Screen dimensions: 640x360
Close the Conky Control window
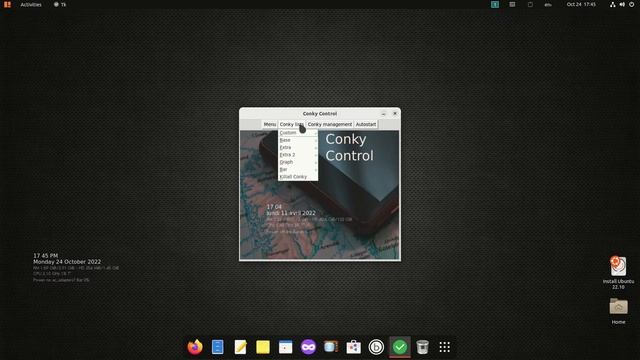pyautogui.click(x=395, y=113)
